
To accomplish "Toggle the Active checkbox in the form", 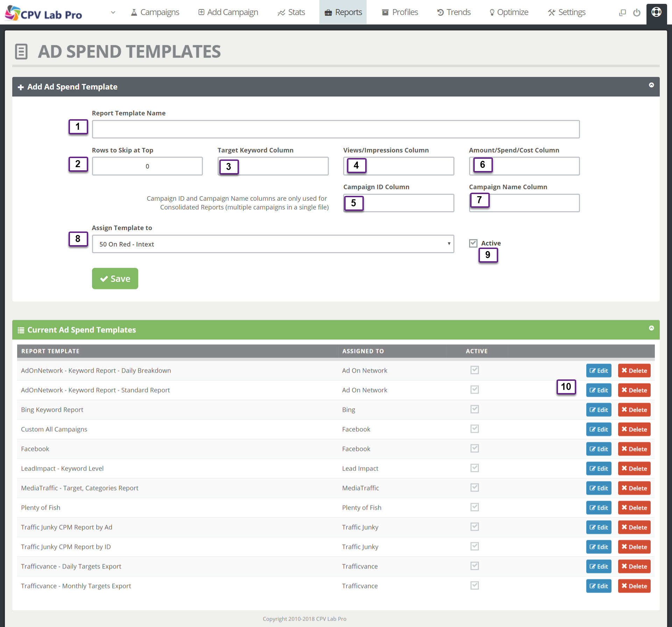I will tap(473, 243).
